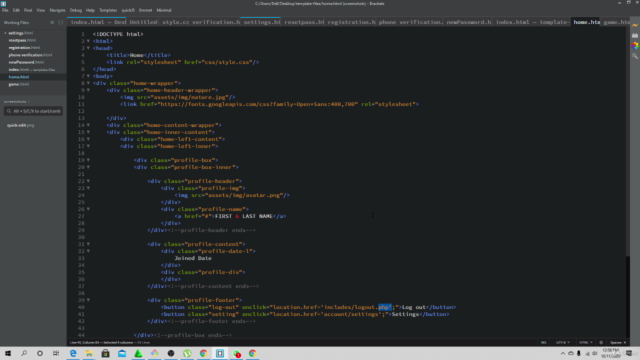Open the File menu
The width and height of the screenshot is (640, 360).
click(5, 10)
